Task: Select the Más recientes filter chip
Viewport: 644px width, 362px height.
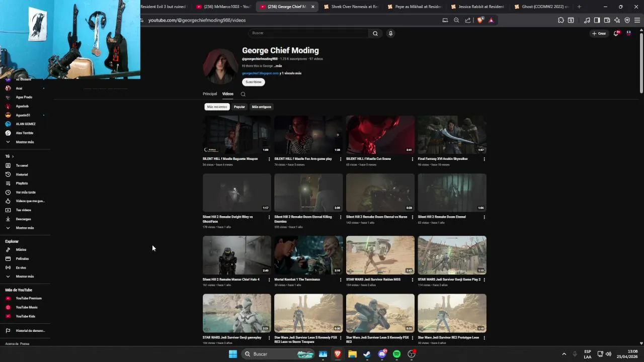Action: tap(217, 107)
